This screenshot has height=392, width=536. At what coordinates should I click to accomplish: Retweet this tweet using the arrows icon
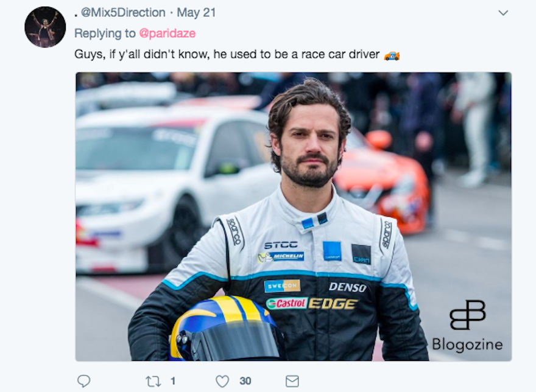[x=153, y=381]
